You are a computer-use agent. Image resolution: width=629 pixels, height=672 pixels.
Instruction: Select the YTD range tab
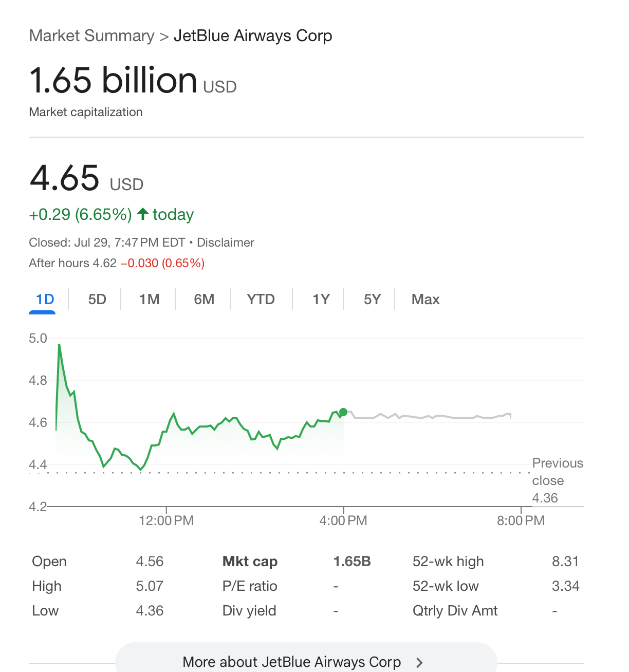261,299
